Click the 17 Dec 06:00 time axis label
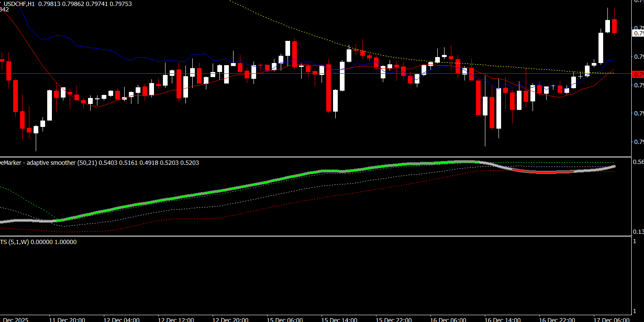This screenshot has width=644, height=322. 611,319
